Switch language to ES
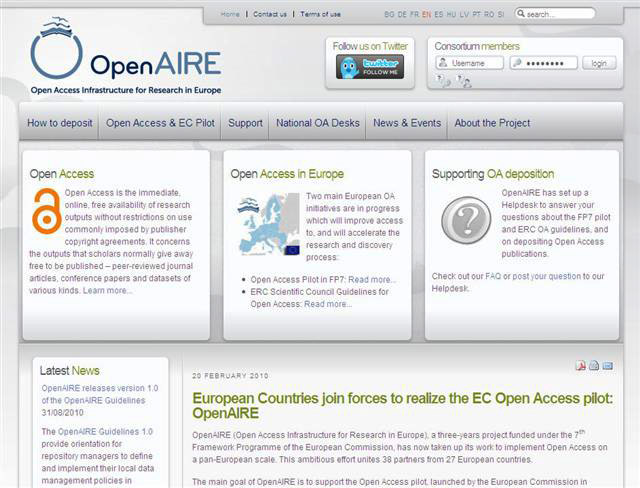The height and width of the screenshot is (488, 640). point(439,14)
